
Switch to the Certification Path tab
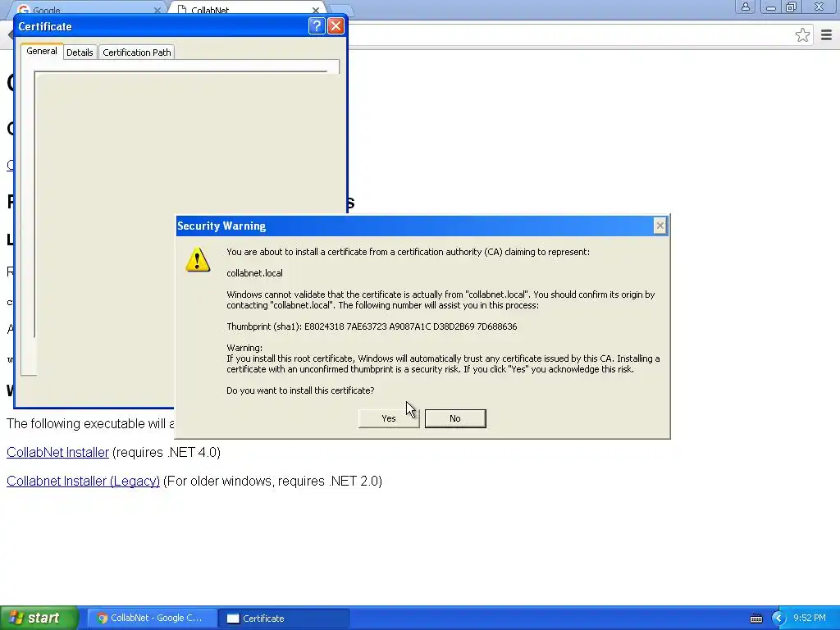click(x=137, y=52)
